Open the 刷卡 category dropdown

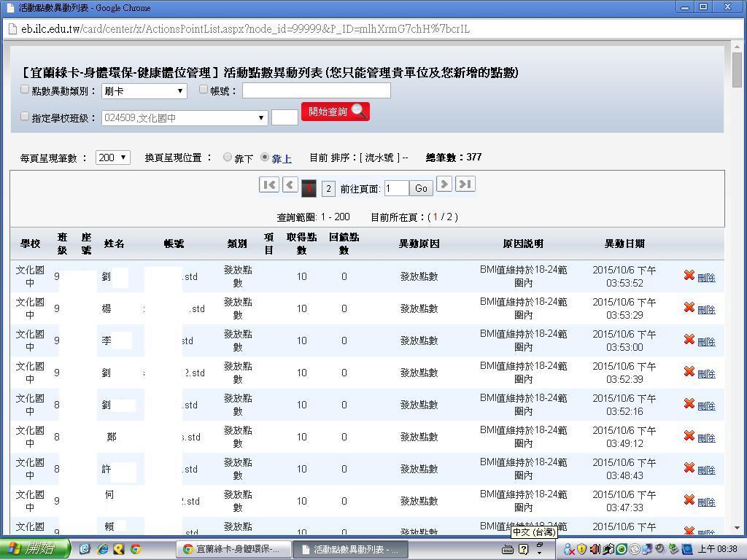coord(144,91)
